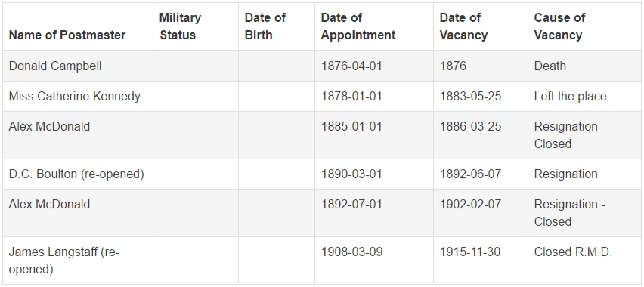The height and width of the screenshot is (287, 644).
Task: Click the Closed R.M.D. cell
Action: click(x=573, y=252)
